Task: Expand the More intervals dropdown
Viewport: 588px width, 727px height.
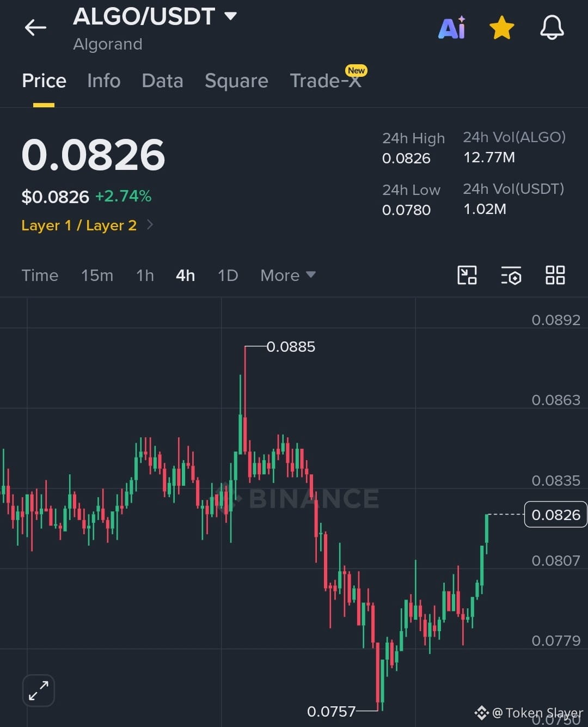Action: [x=287, y=276]
